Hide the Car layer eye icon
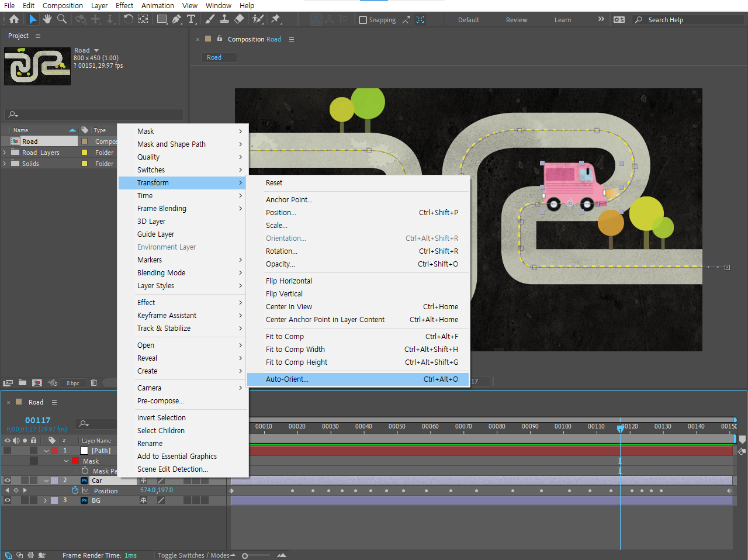748x560 pixels. (x=8, y=481)
